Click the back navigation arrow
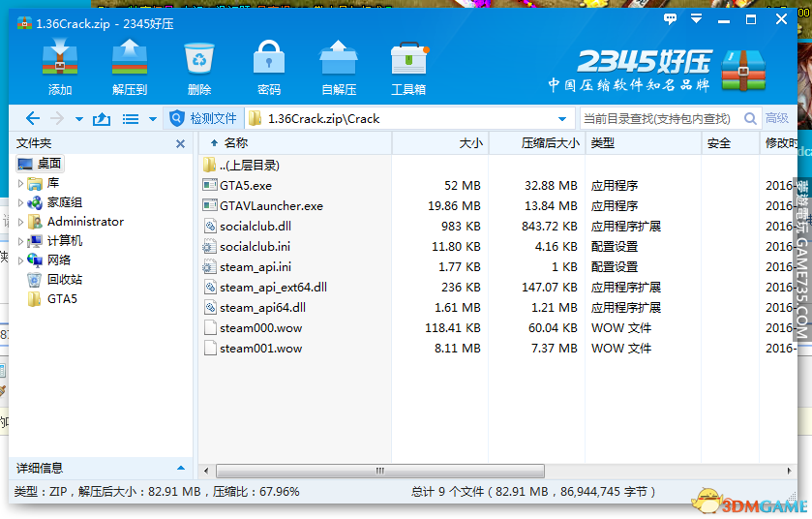The width and height of the screenshot is (812, 519). click(33, 119)
